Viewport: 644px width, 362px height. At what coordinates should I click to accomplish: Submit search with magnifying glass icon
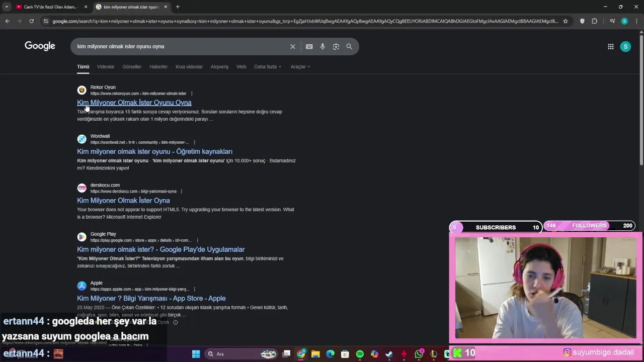pyautogui.click(x=349, y=46)
